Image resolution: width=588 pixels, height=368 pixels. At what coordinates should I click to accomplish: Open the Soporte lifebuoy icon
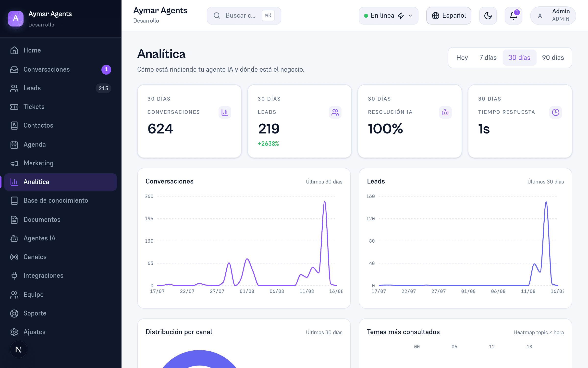pyautogui.click(x=14, y=313)
